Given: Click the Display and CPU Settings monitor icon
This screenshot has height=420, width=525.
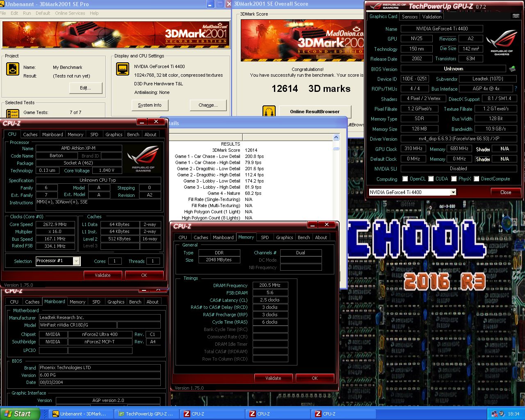Looking at the screenshot, I should pos(123,69).
